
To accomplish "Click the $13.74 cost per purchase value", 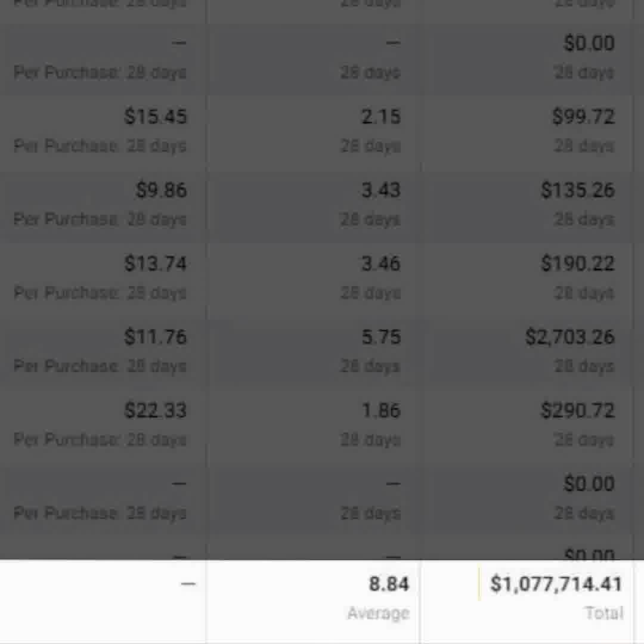I will click(x=156, y=263).
